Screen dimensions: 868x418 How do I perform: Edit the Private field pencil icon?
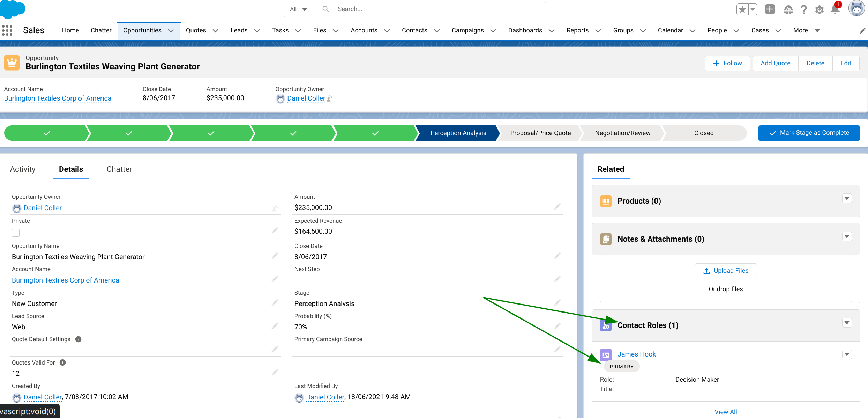coord(275,230)
